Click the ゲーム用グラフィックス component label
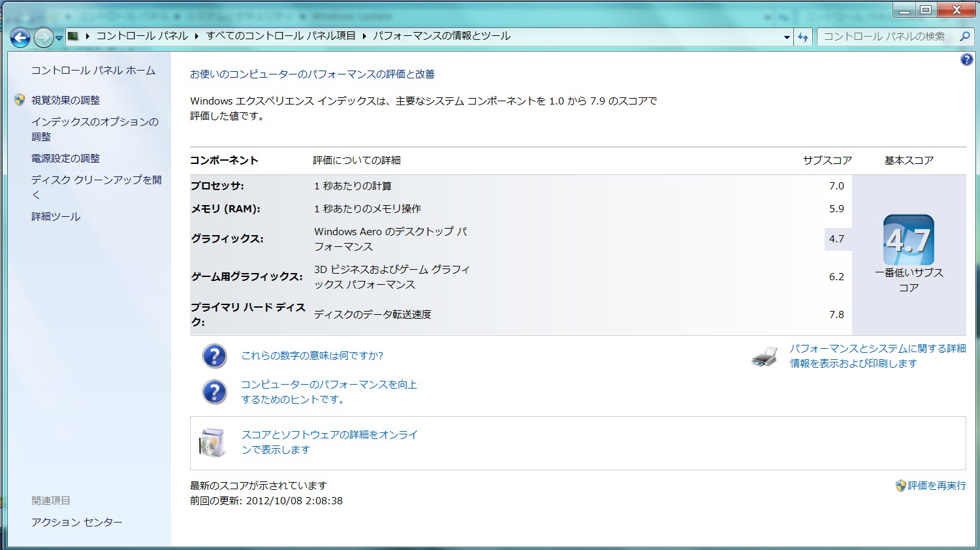980x550 pixels. (247, 277)
